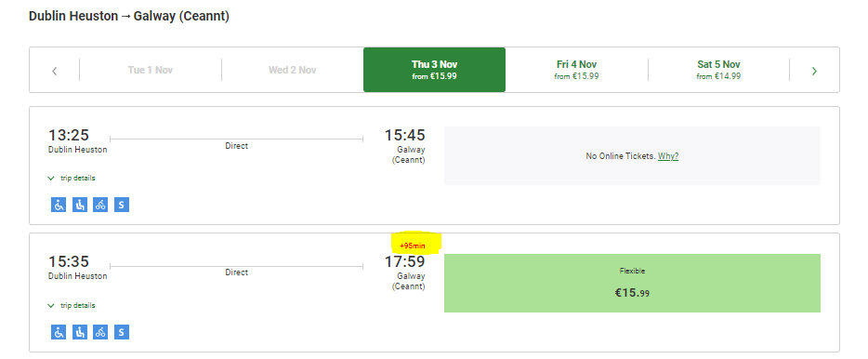Screen dimensions: 868x359
Task: Select the Fri 4 Nov date tab
Action: click(x=576, y=70)
